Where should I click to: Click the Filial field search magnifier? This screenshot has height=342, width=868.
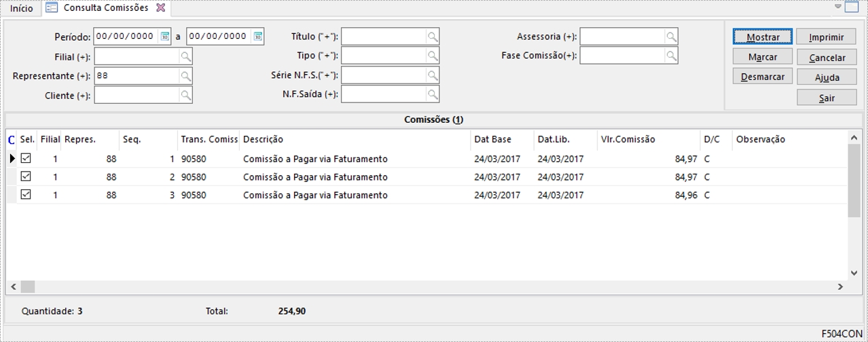185,56
